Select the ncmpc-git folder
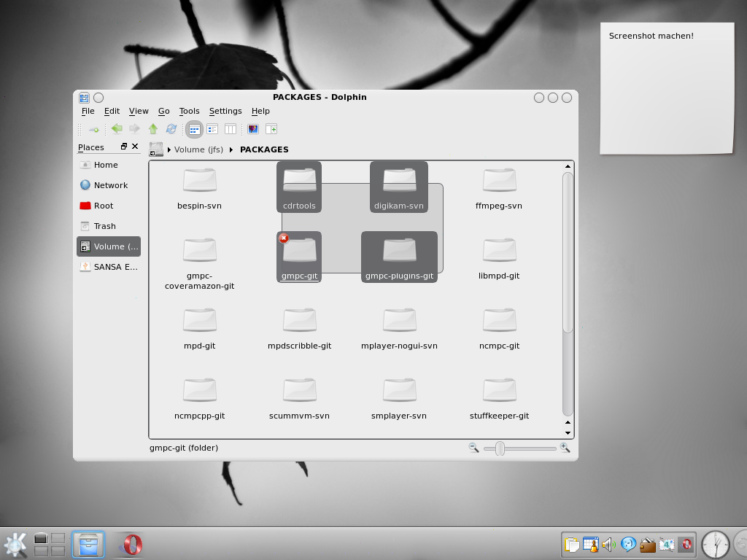 [499, 329]
